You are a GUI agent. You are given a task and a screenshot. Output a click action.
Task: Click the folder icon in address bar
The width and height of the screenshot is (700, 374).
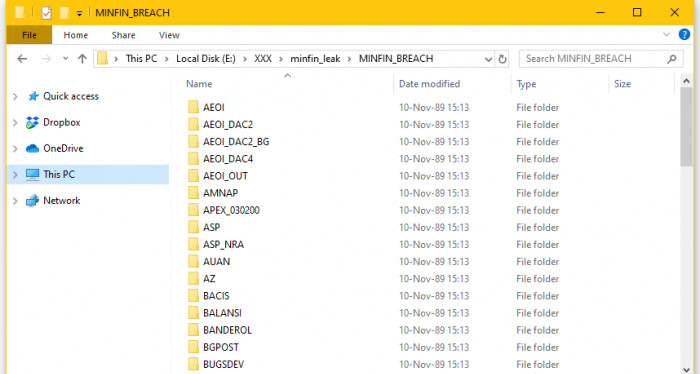103,58
